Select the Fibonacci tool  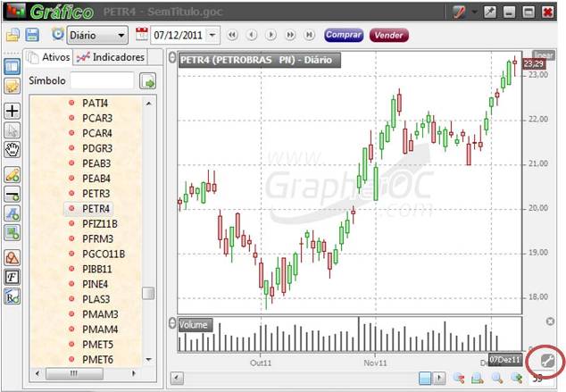12,277
